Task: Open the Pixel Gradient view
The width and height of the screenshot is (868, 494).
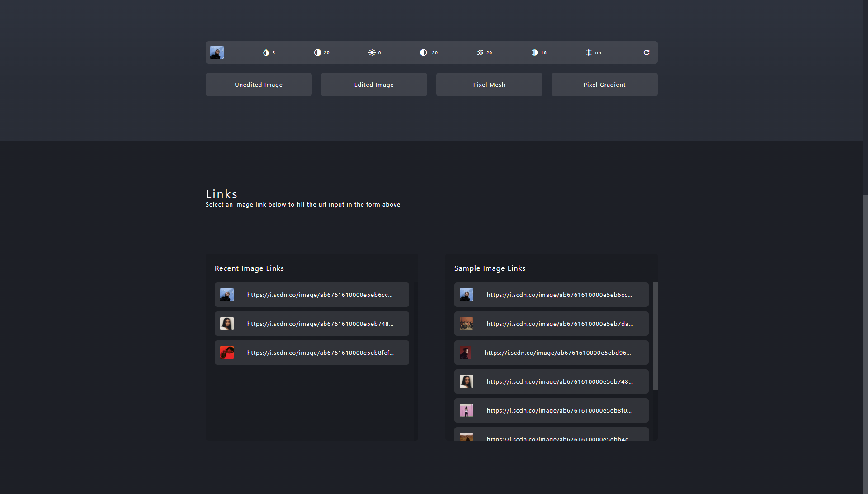Action: [x=604, y=85]
